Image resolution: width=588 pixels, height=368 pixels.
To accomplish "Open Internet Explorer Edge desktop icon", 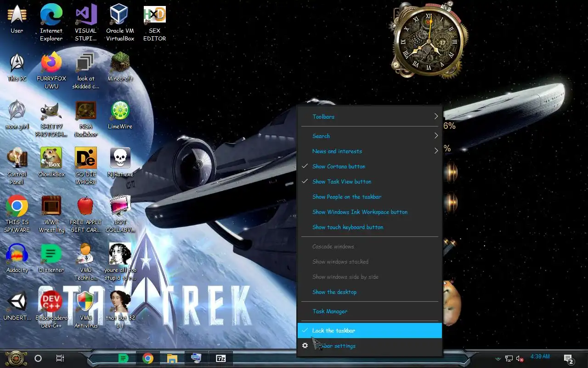I will [x=51, y=23].
